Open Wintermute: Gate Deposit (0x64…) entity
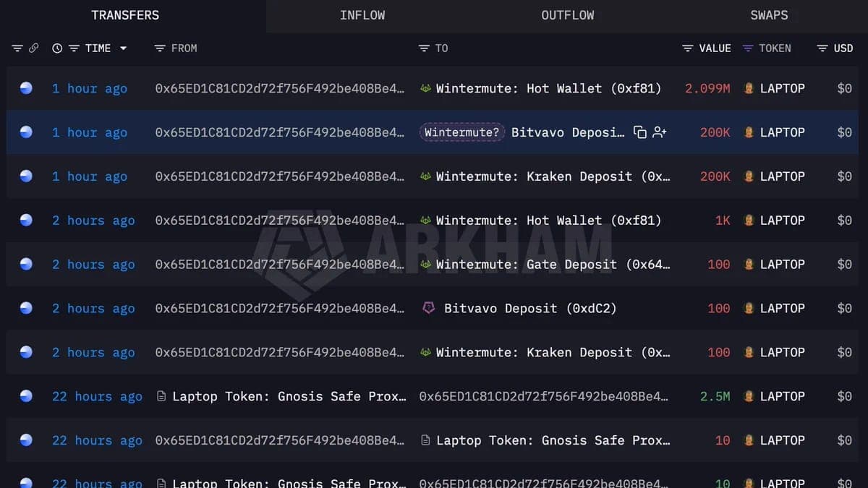Screen dimensions: 868x488 click(553, 265)
